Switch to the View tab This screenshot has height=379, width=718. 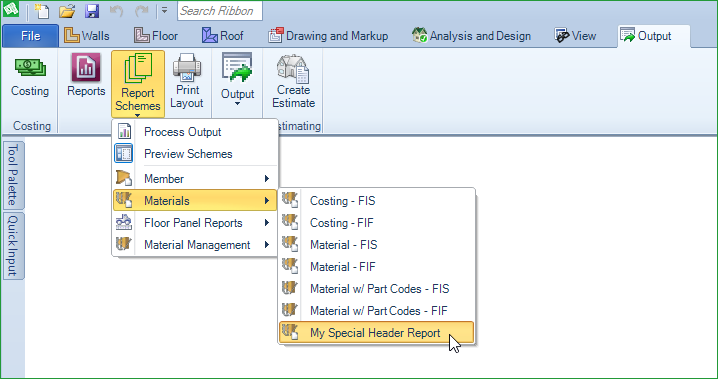point(575,36)
